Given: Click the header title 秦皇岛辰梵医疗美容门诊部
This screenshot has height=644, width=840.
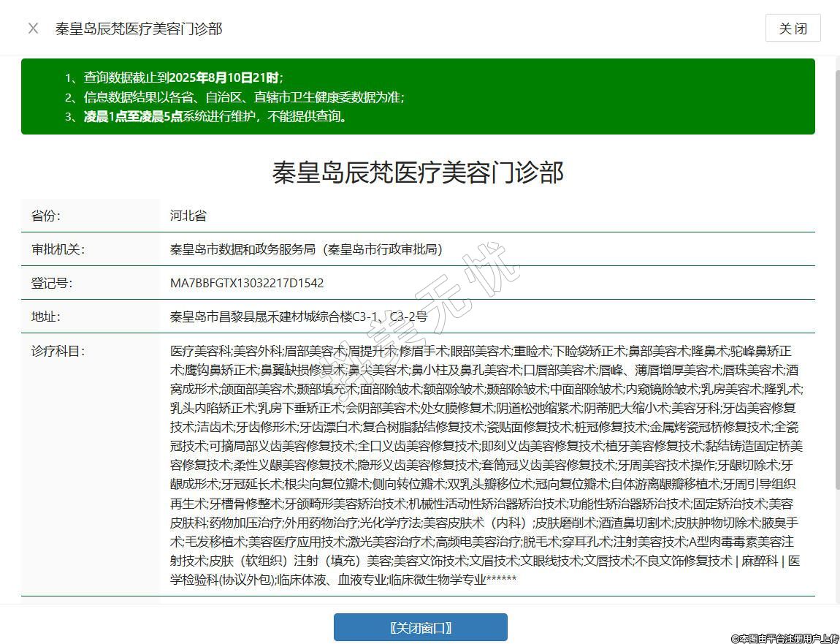Looking at the screenshot, I should [139, 29].
